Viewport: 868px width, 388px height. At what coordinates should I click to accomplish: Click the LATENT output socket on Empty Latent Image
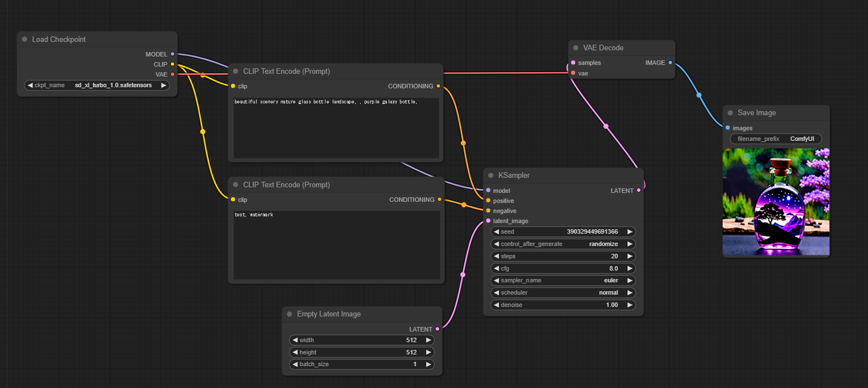point(437,329)
